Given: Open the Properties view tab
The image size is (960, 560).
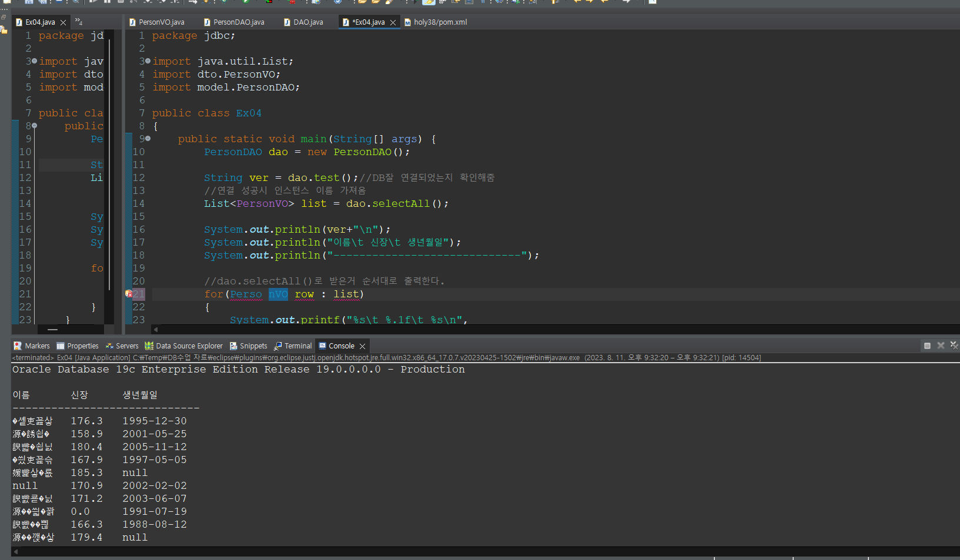Looking at the screenshot, I should tap(77, 346).
